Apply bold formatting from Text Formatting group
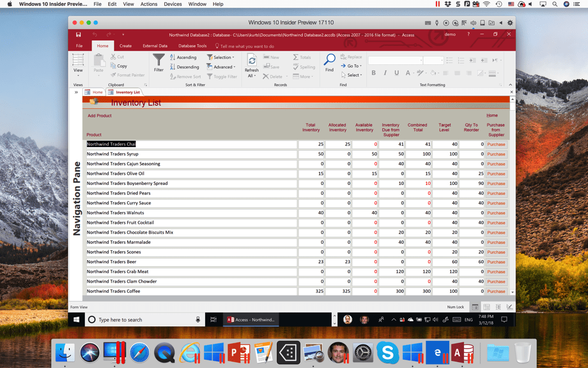 point(374,72)
